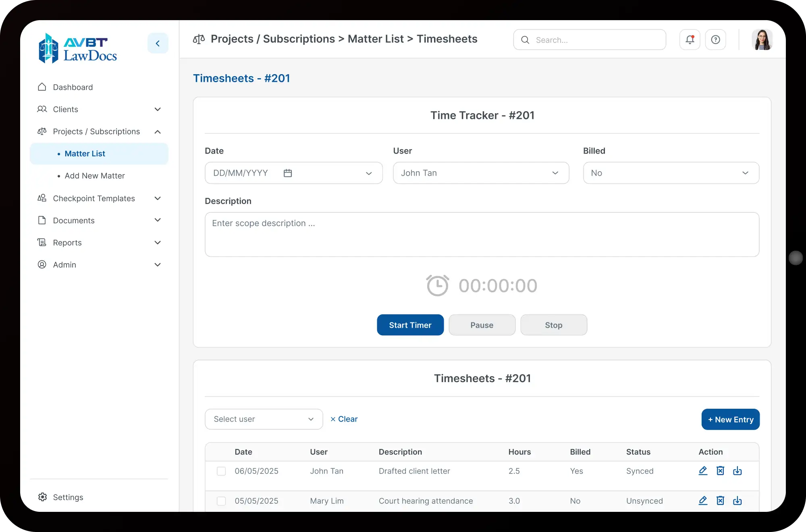Image resolution: width=806 pixels, height=532 pixels.
Task: Select Matter List in sidebar
Action: click(99, 154)
